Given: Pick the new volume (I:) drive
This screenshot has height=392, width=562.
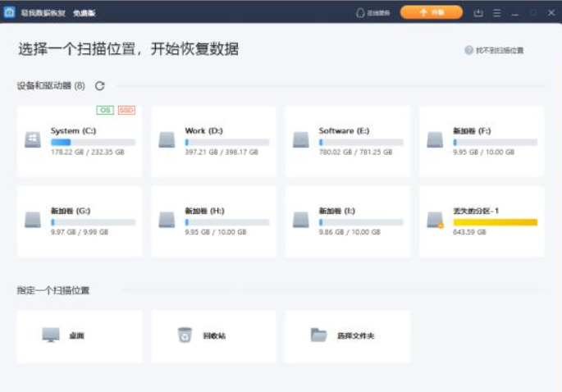Looking at the screenshot, I should point(348,221).
